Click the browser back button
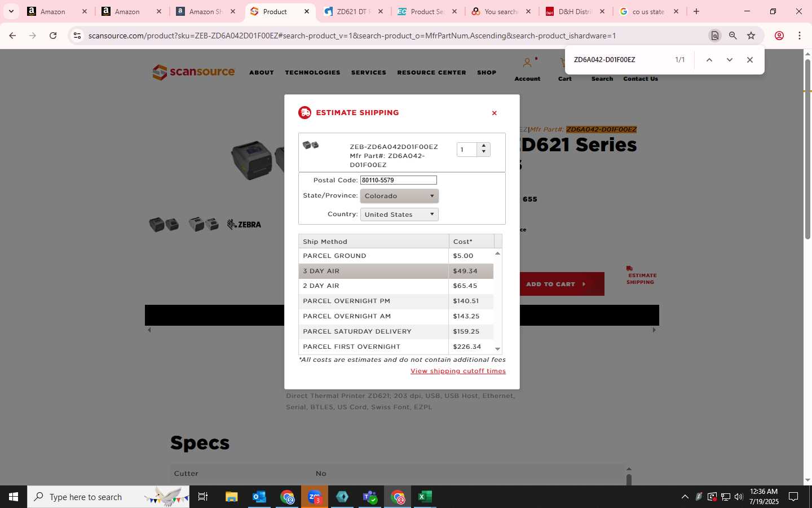 [x=12, y=36]
